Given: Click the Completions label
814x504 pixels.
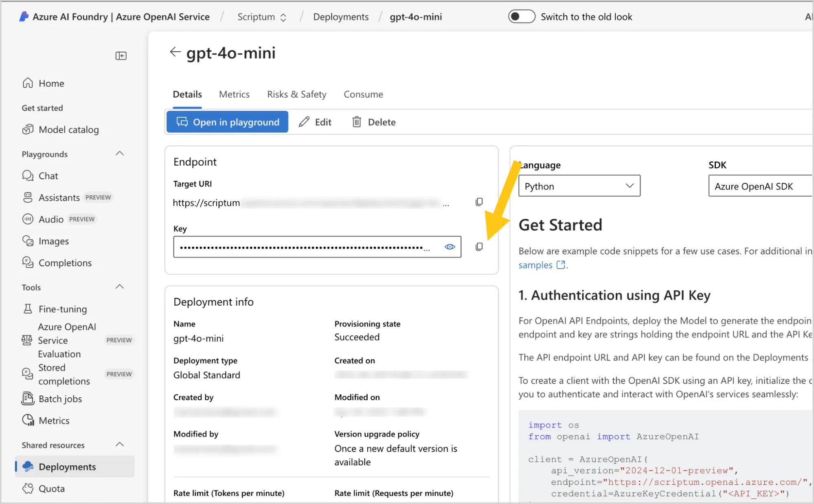Looking at the screenshot, I should [65, 263].
